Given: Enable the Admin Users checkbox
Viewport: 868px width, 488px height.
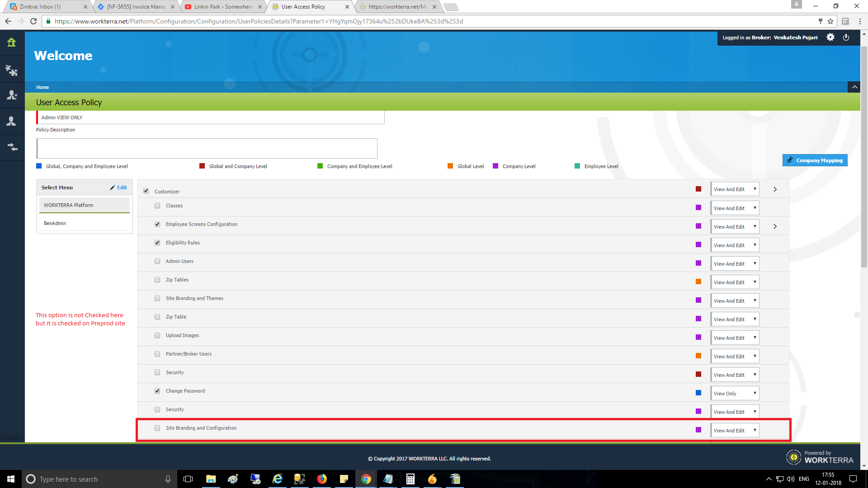Looking at the screenshot, I should tap(157, 261).
